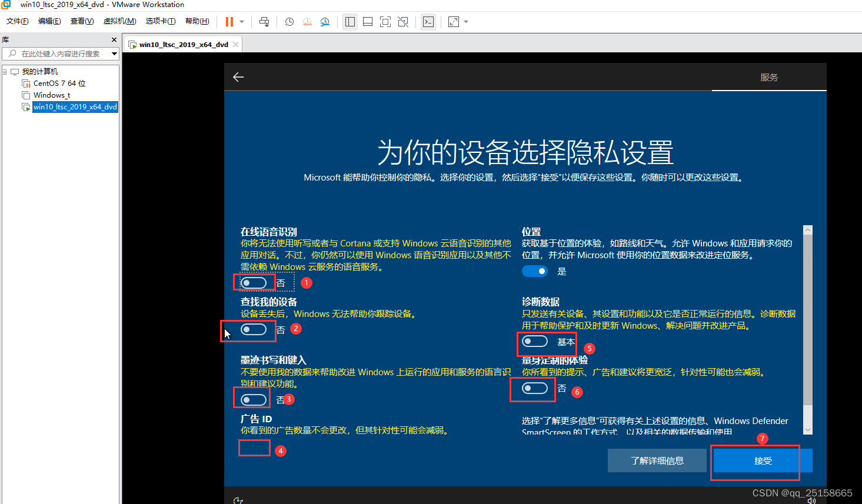Image resolution: width=862 pixels, height=504 pixels.
Task: Toggle the library sidebar view
Action: (350, 22)
